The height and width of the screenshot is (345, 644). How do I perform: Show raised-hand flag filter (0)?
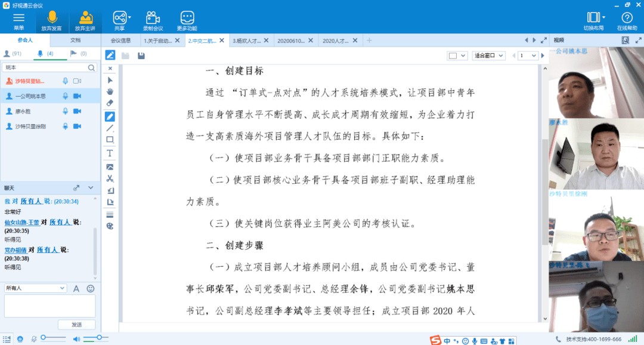[79, 54]
